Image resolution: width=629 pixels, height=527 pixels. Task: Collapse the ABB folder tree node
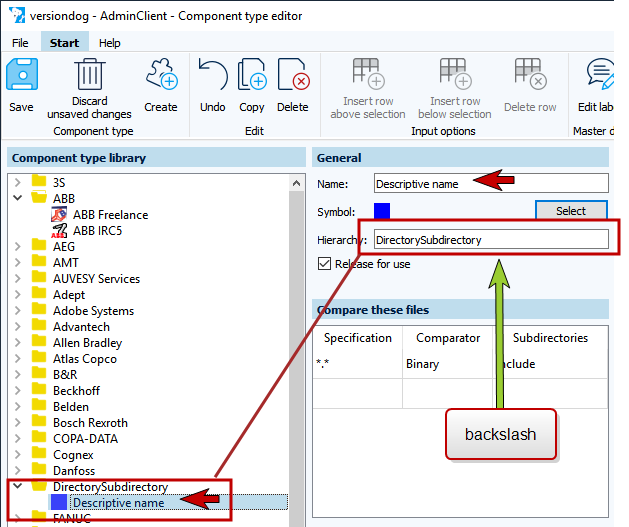(x=18, y=199)
